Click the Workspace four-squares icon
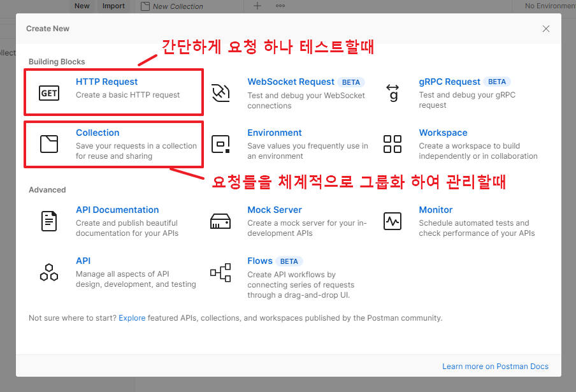Screen dimensions: 576x392 (392, 143)
